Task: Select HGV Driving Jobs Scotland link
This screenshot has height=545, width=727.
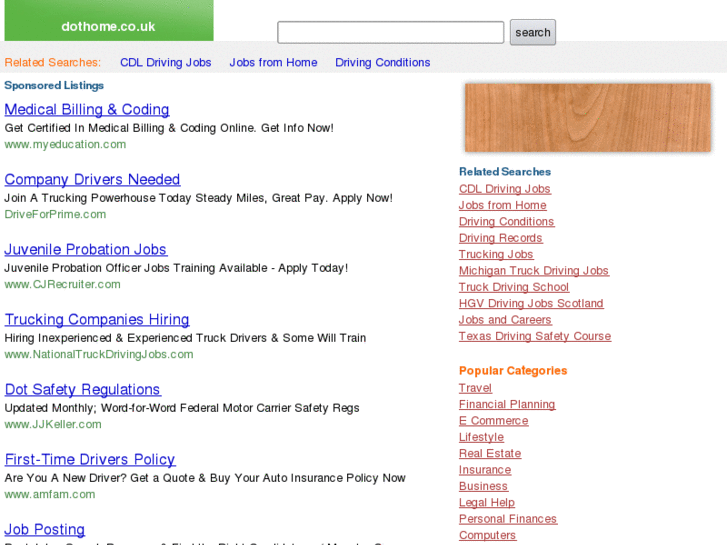Action: coord(531,303)
